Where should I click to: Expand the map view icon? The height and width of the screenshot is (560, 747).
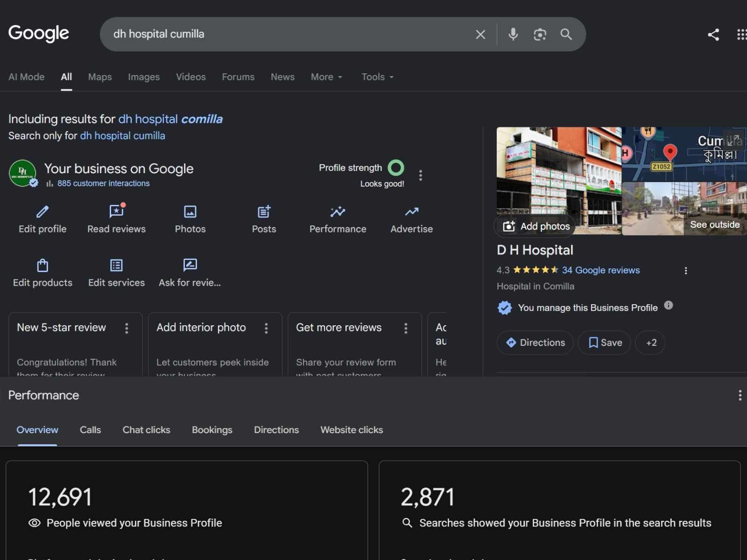point(733,140)
